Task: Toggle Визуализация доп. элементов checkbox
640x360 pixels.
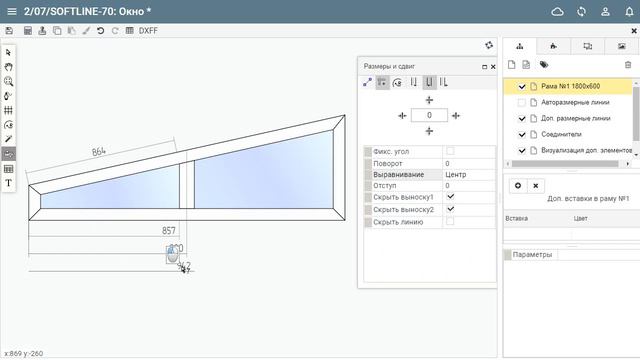Action: pos(522,151)
